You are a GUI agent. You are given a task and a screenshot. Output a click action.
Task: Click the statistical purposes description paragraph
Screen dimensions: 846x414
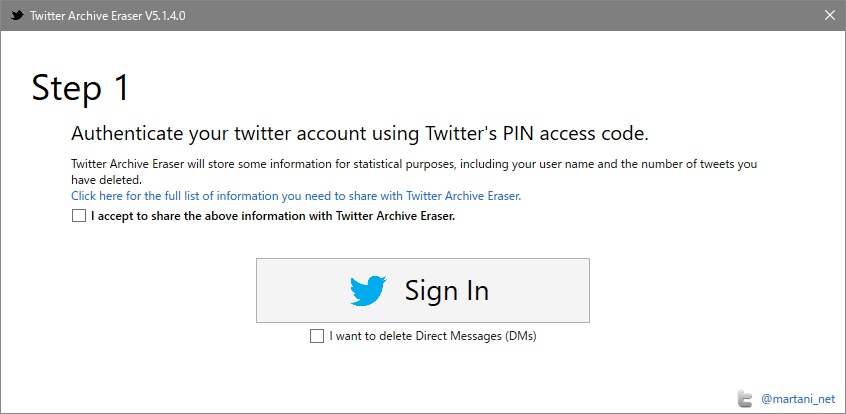click(414, 171)
